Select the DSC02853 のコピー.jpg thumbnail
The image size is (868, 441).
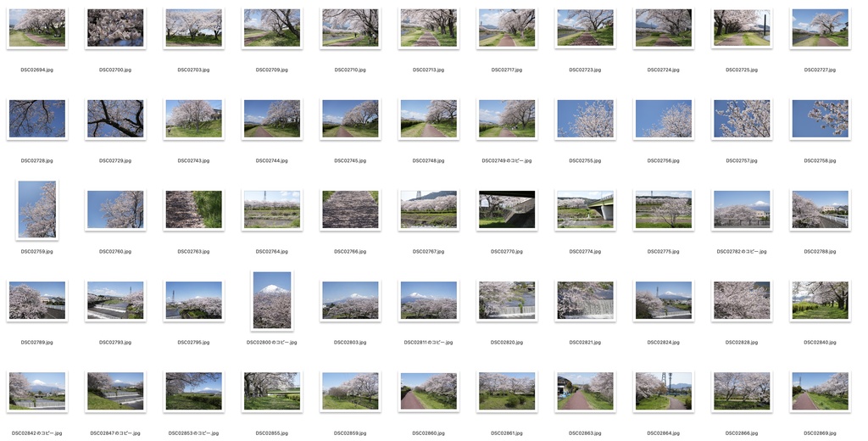(194, 391)
